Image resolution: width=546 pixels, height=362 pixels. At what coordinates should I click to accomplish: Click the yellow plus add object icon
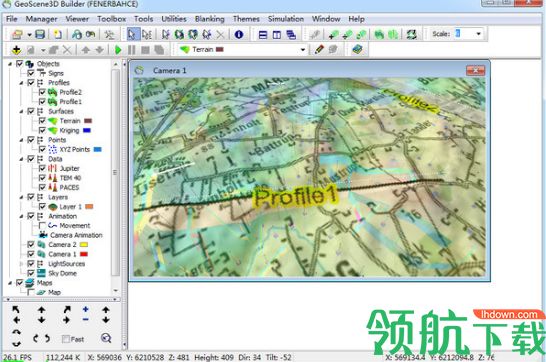tap(16, 50)
